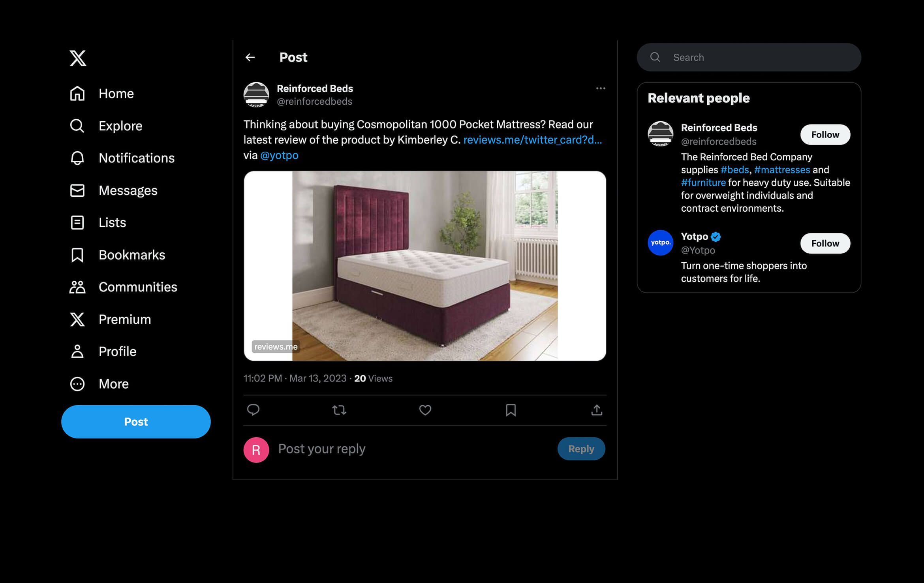Open the post's three-dot options menu

[600, 88]
